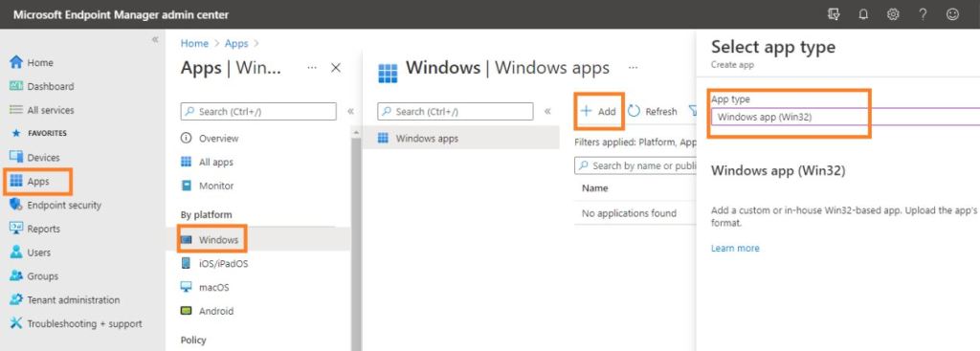Image resolution: width=980 pixels, height=351 pixels.
Task: Close the Apps blade
Action: (336, 68)
